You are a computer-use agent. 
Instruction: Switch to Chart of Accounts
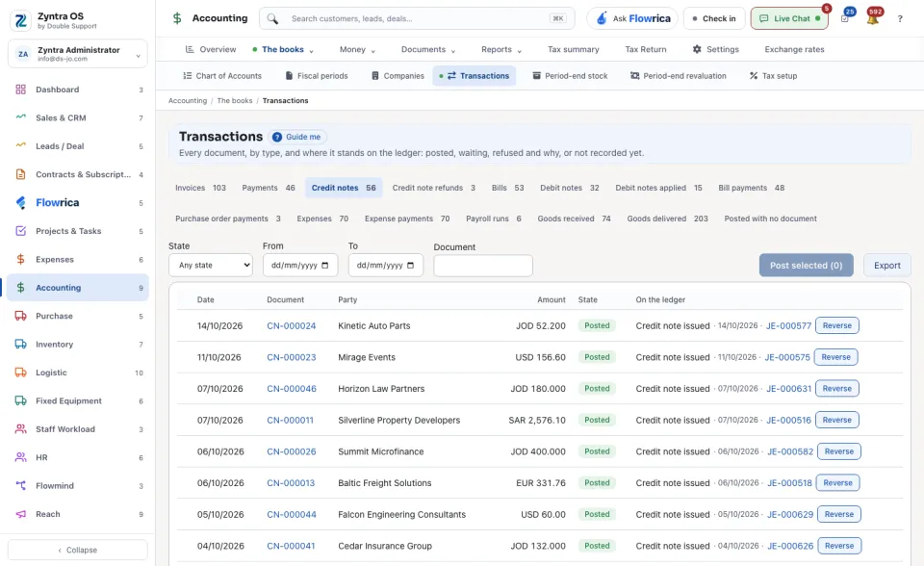point(222,76)
